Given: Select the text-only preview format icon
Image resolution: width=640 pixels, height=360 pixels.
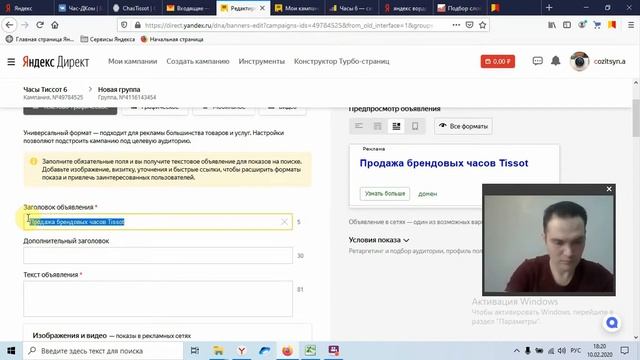Looking at the screenshot, I should click(359, 126).
